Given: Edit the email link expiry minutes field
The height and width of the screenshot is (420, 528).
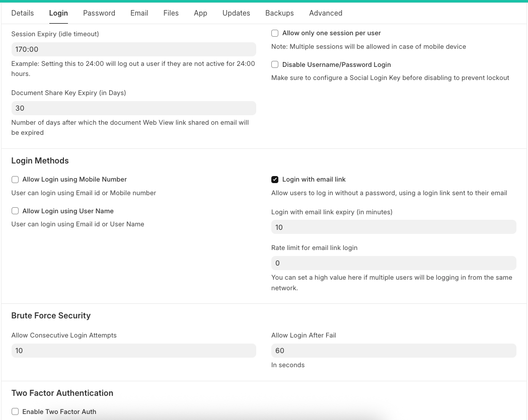Looking at the screenshot, I should pos(393,227).
